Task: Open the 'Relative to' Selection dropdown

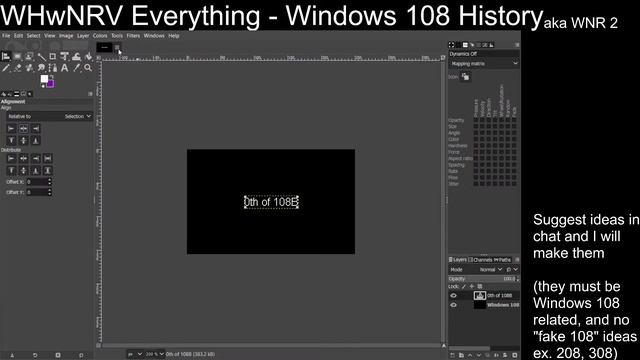Action: (x=50, y=116)
